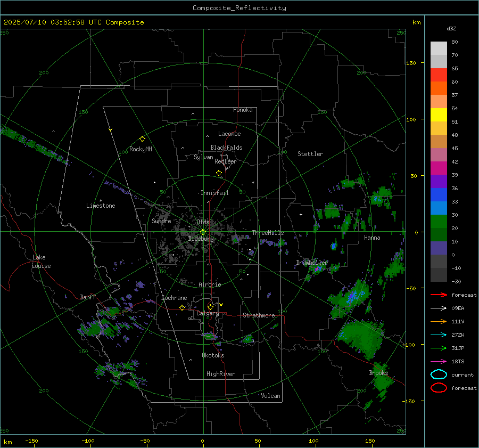Click the red 'forecast' ellipse icon

439,388
